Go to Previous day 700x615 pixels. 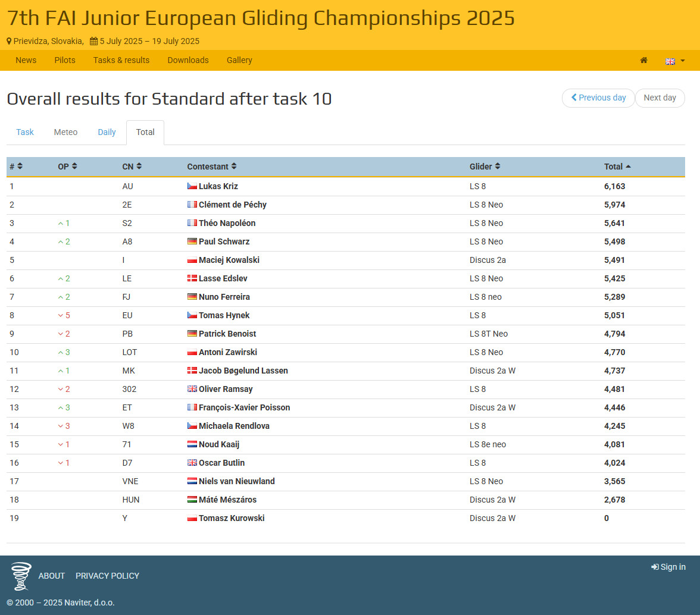(x=598, y=98)
